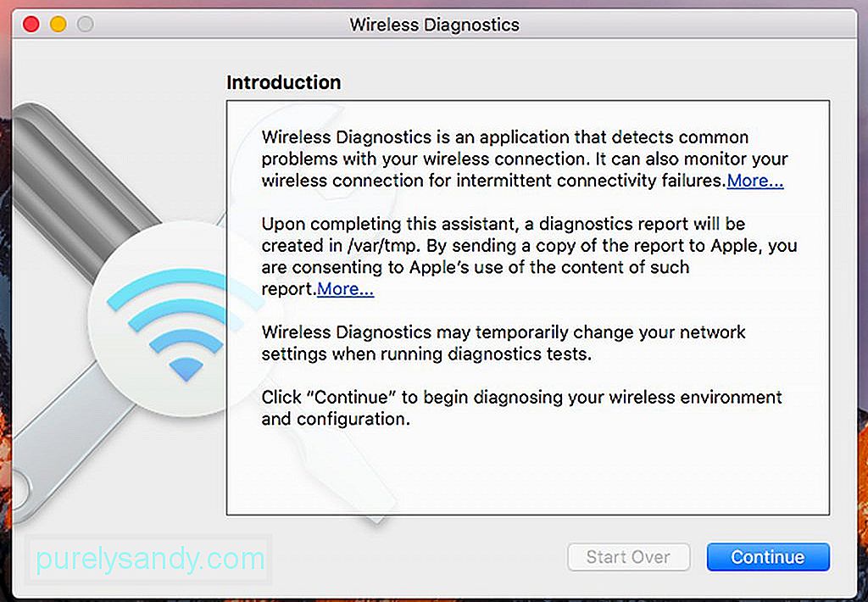This screenshot has width=868, height=602.
Task: Click the text 'settings when running diagnostics tests.'
Action: coord(426,354)
